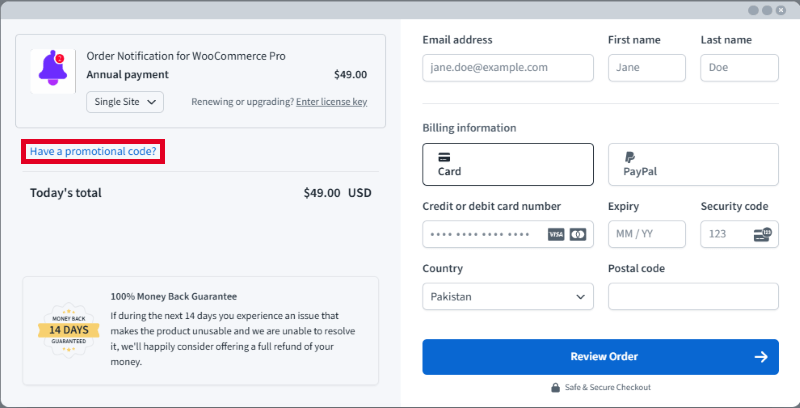
Task: Click into the First name field
Action: click(646, 68)
